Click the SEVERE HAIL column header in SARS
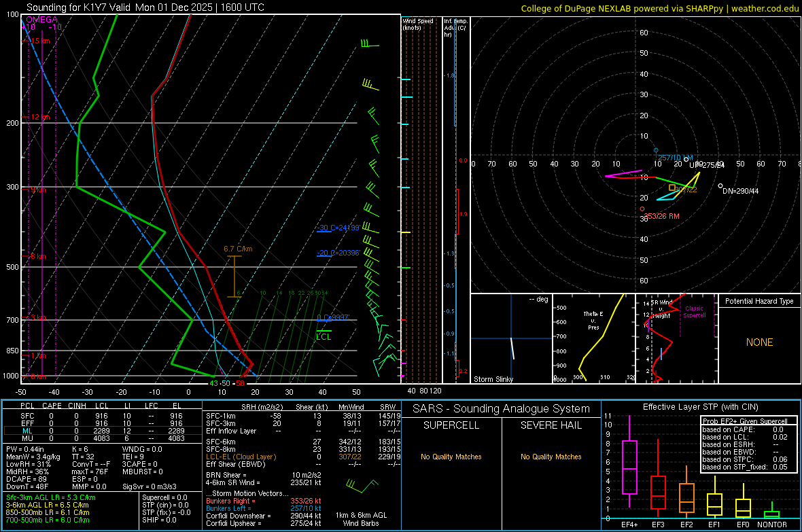 [551, 425]
